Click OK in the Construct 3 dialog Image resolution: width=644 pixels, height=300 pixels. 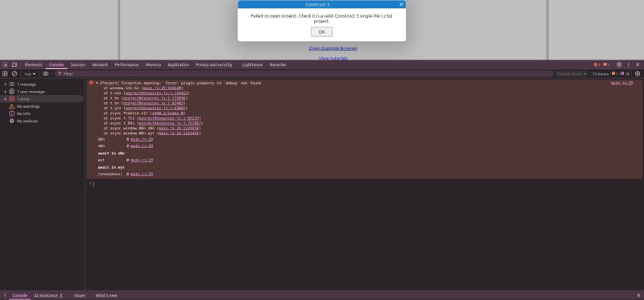(321, 31)
